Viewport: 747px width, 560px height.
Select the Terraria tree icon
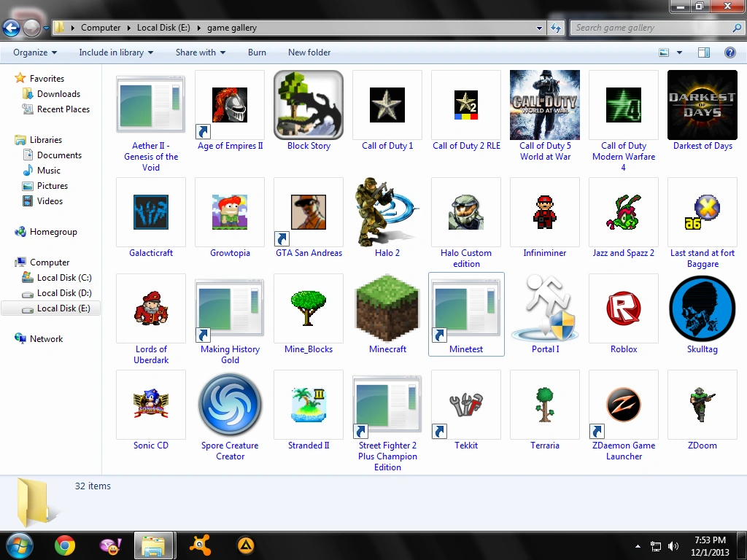tap(545, 405)
